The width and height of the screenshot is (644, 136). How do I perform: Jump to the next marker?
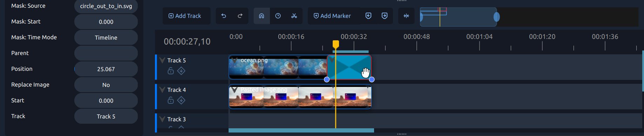tap(385, 16)
